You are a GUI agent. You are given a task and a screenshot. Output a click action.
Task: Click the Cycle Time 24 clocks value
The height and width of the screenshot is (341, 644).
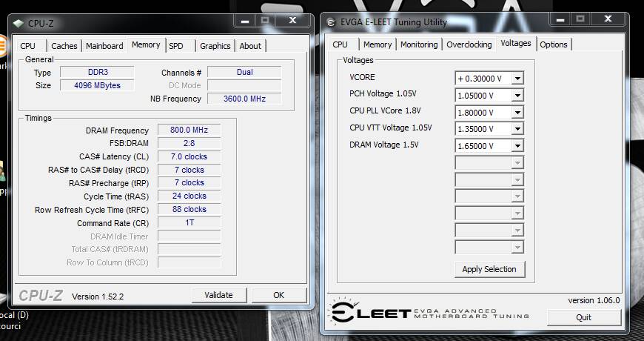(189, 196)
